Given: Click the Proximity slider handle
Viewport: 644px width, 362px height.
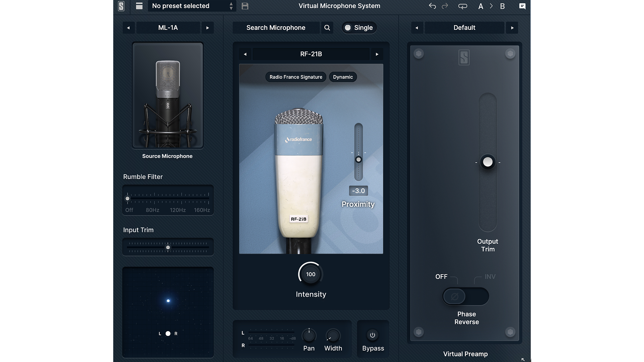Looking at the screenshot, I should coord(359,160).
